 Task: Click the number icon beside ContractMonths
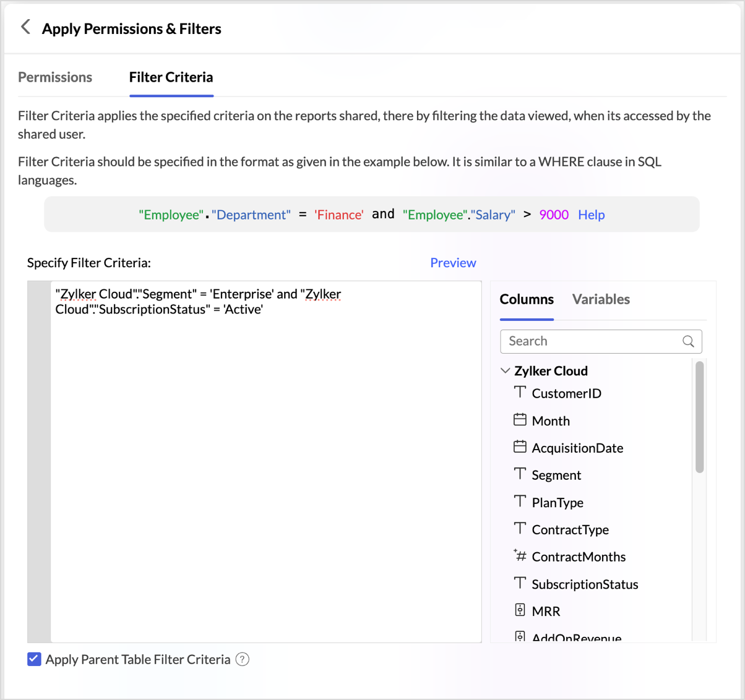pyautogui.click(x=520, y=555)
